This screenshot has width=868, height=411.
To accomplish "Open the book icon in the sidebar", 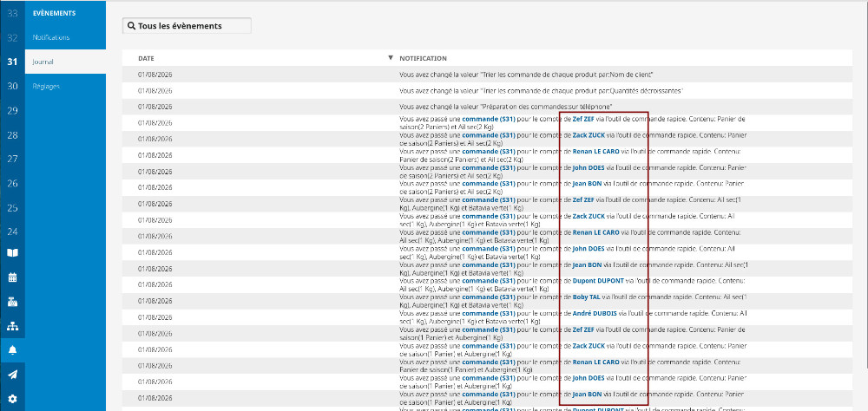I will point(12,253).
